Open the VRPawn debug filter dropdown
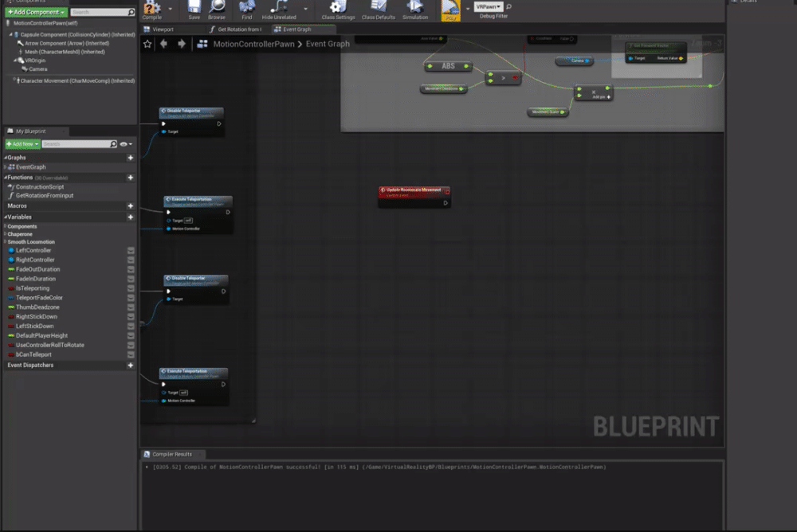This screenshot has width=797, height=532. click(x=489, y=6)
